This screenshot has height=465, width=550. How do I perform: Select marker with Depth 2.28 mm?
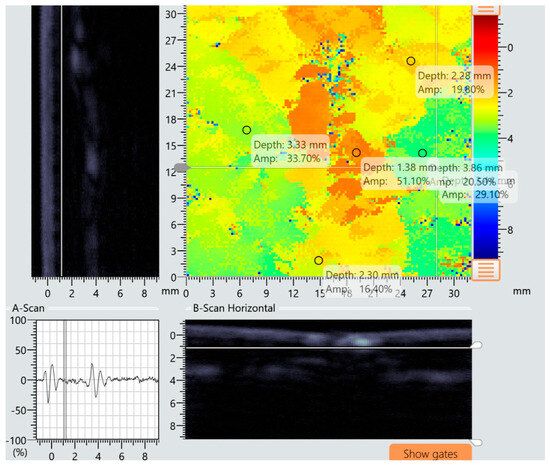coord(411,61)
